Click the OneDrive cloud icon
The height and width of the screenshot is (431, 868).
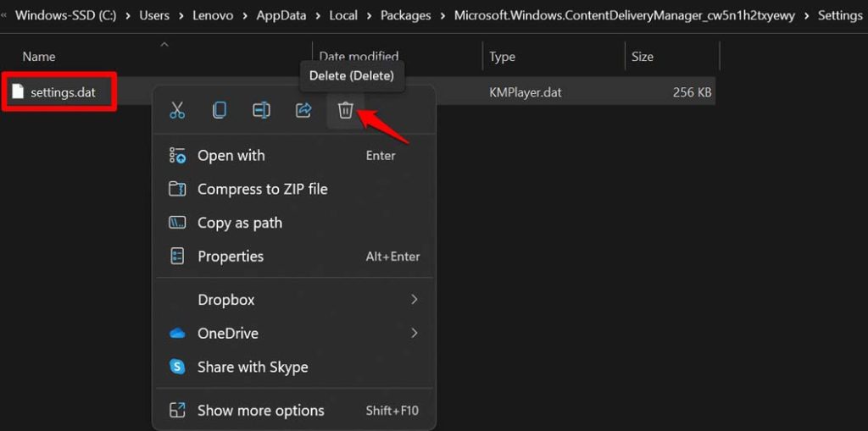pyautogui.click(x=177, y=334)
